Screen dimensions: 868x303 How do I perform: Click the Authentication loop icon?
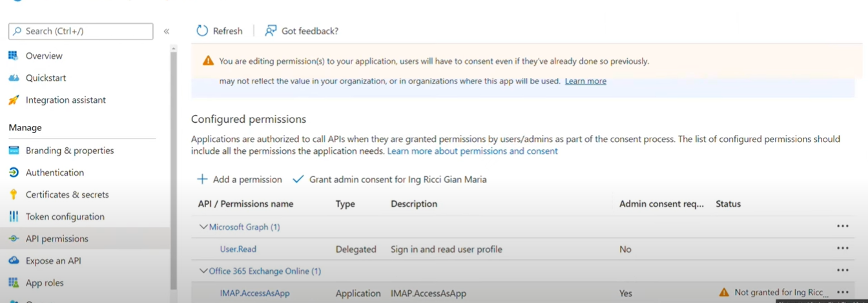click(14, 172)
